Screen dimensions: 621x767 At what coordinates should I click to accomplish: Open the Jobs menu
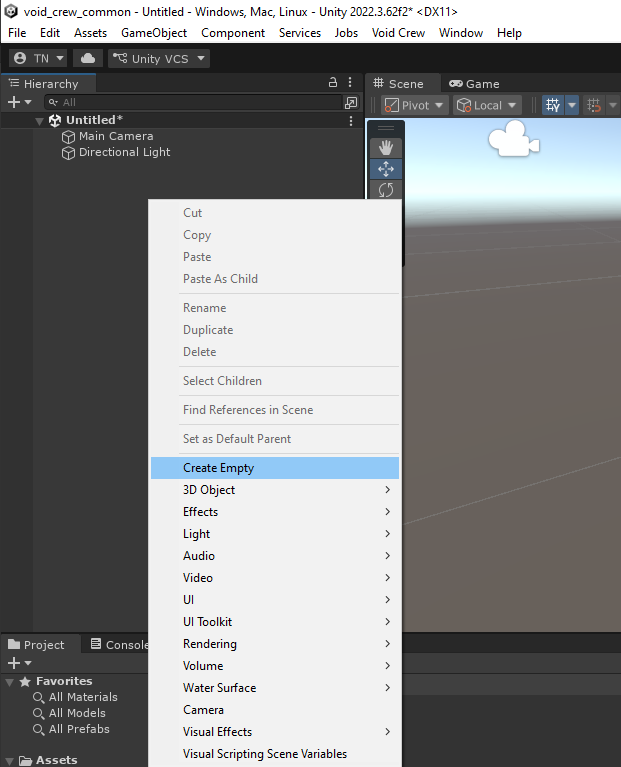346,33
